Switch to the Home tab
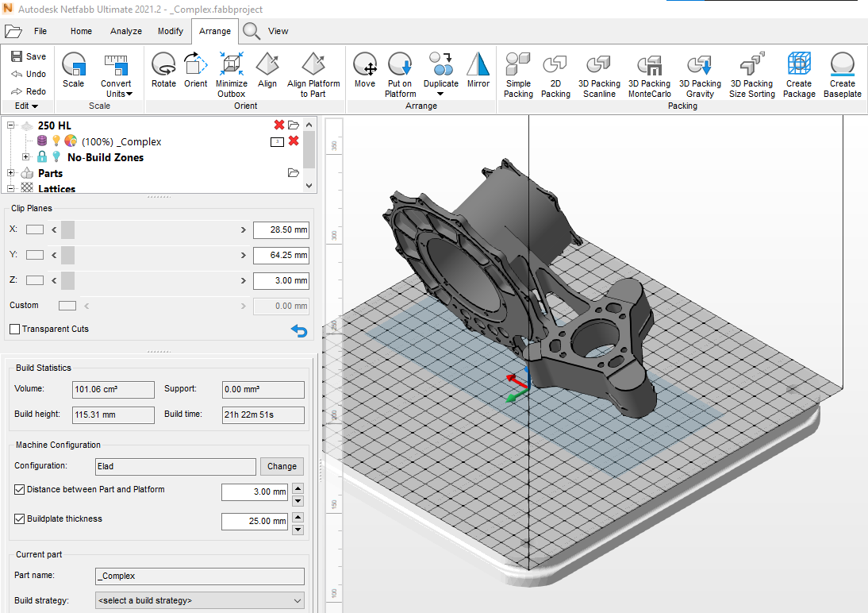868x613 pixels. [x=82, y=31]
